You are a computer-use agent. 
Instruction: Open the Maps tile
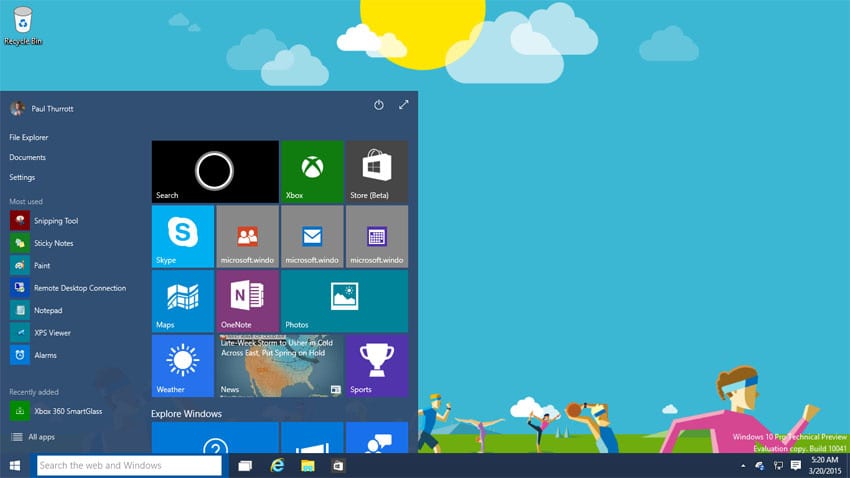tap(183, 300)
